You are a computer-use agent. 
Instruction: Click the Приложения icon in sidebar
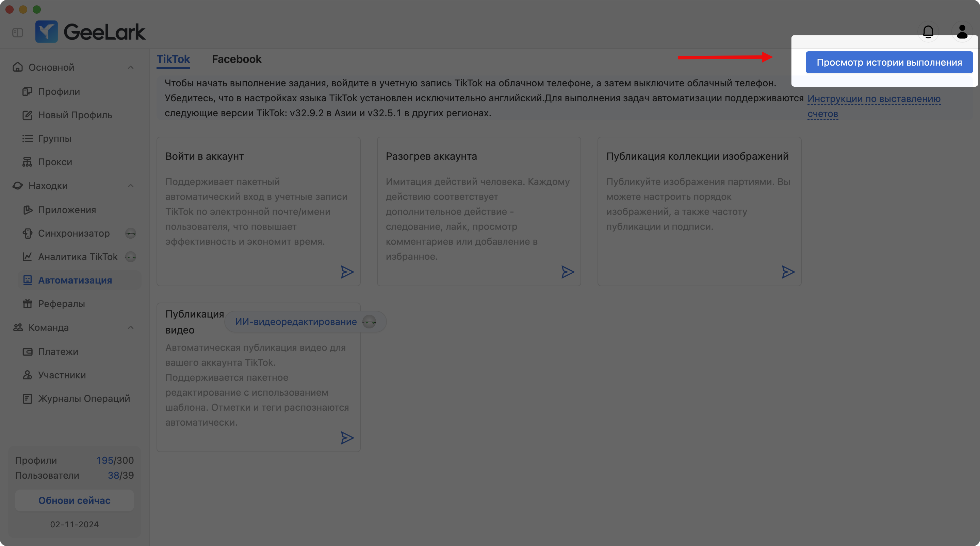27,210
